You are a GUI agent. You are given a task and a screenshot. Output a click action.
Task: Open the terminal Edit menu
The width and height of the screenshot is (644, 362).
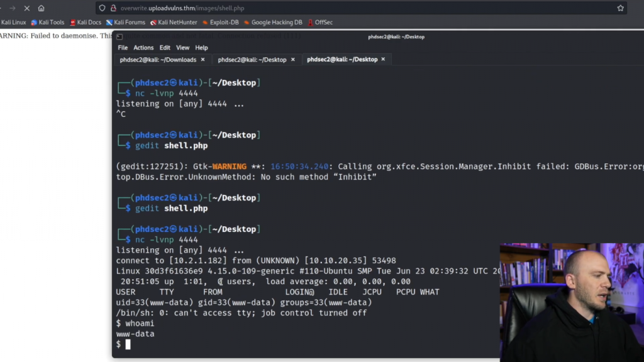tap(165, 48)
